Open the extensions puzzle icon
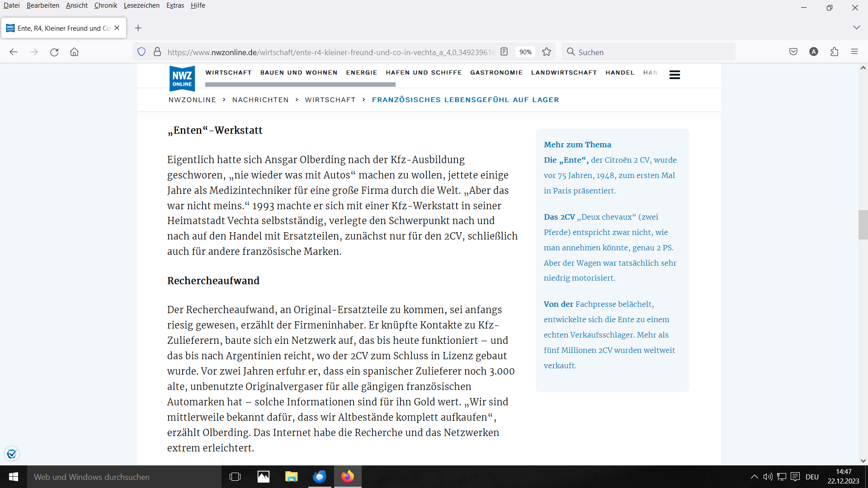The image size is (868, 488). (x=834, y=52)
